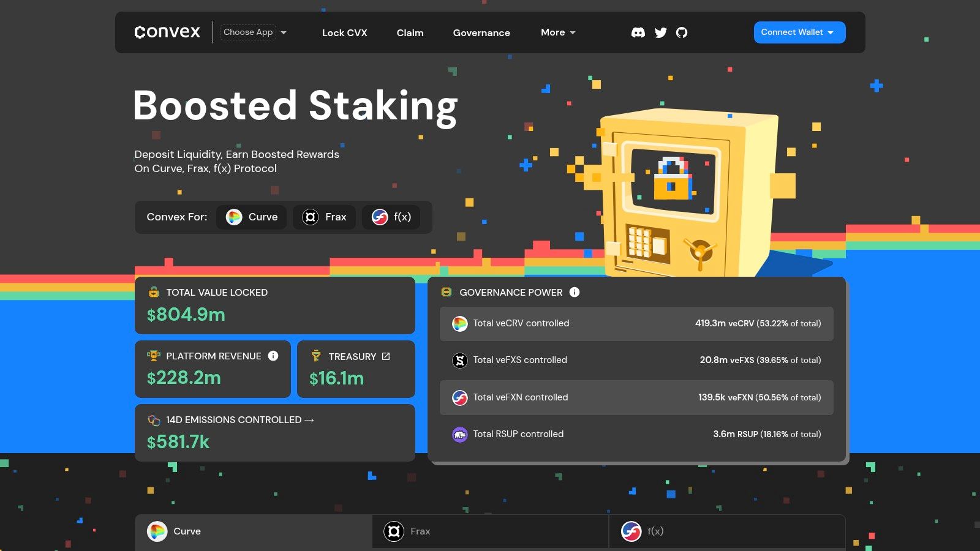Go to Lock CVX page
Image resolution: width=980 pixels, height=551 pixels.
345,33
